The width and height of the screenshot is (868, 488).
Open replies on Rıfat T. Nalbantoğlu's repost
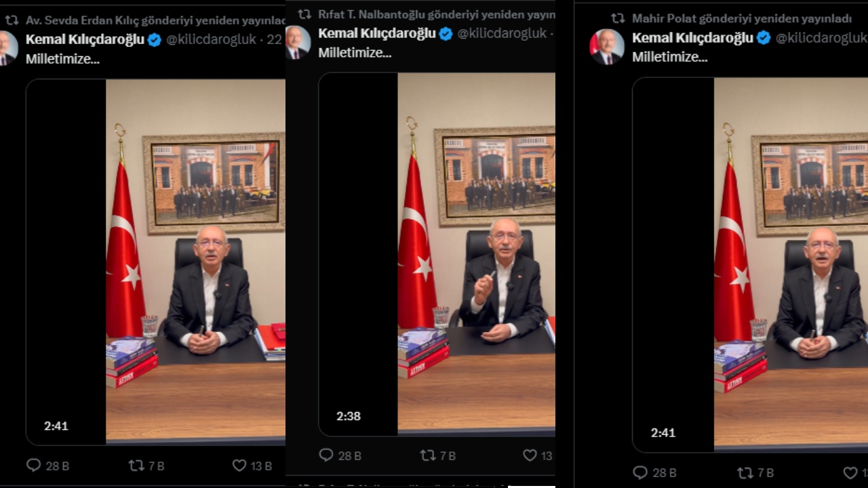point(326,455)
